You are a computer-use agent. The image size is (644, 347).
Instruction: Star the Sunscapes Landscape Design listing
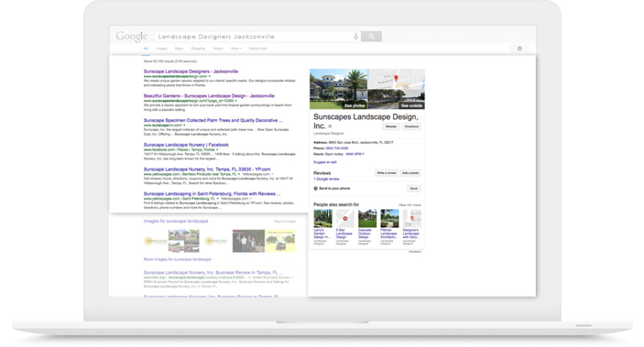[x=330, y=126]
